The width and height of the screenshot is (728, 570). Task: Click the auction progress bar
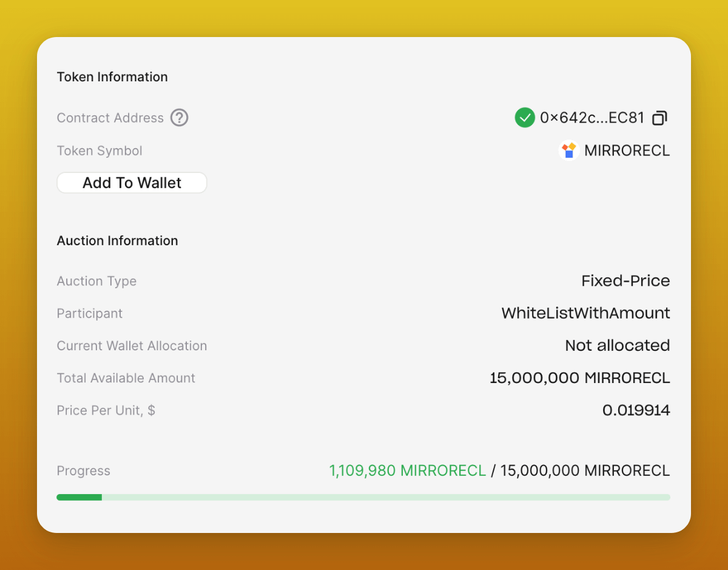tap(363, 497)
